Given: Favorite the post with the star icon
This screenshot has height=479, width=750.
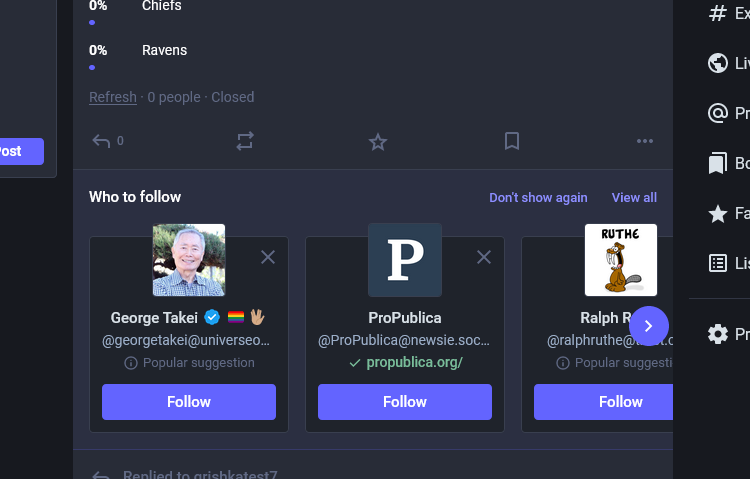Looking at the screenshot, I should (377, 141).
